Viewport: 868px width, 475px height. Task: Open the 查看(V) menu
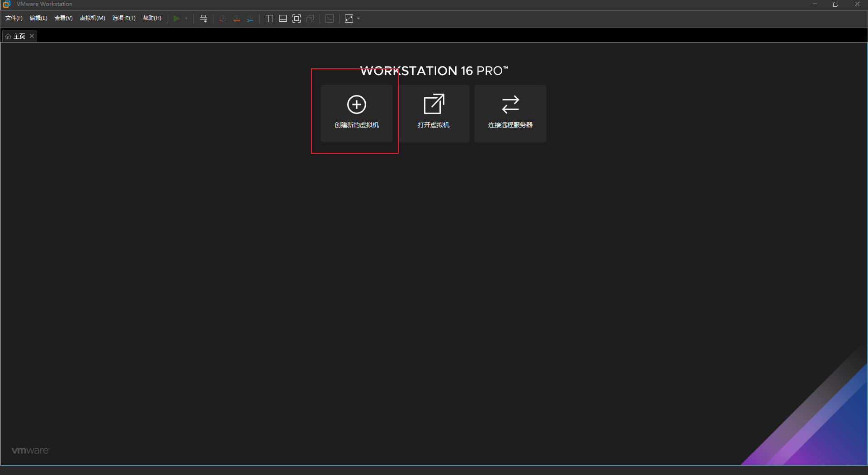64,18
